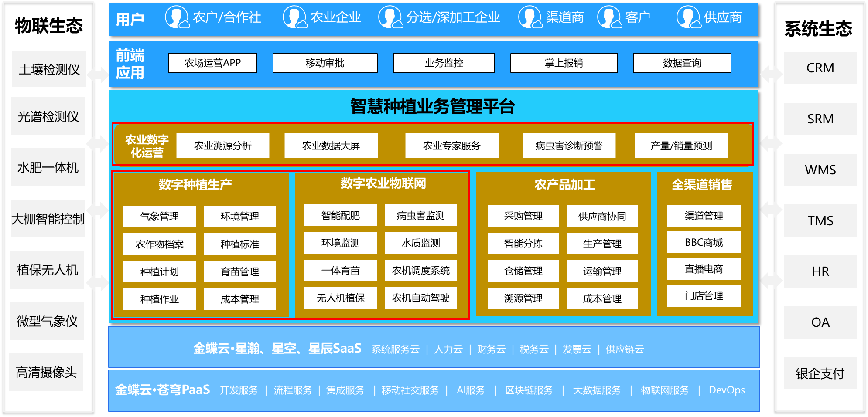Select the 农机自动驾驶 box
This screenshot has width=868, height=417.
click(x=421, y=298)
